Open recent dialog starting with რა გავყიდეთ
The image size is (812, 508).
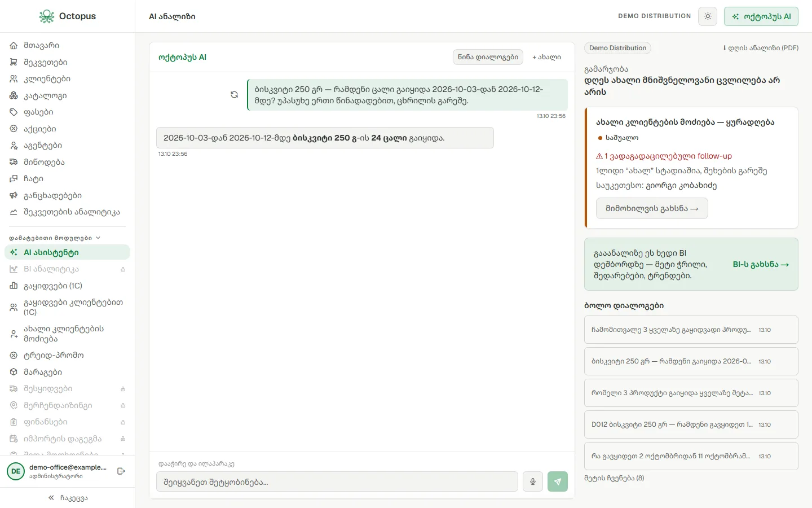[x=691, y=456]
